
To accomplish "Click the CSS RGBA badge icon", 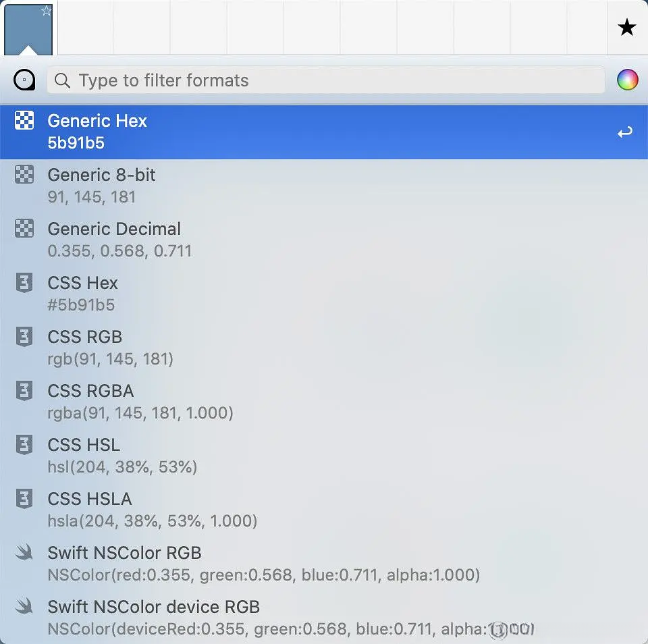I will pyautogui.click(x=24, y=391).
